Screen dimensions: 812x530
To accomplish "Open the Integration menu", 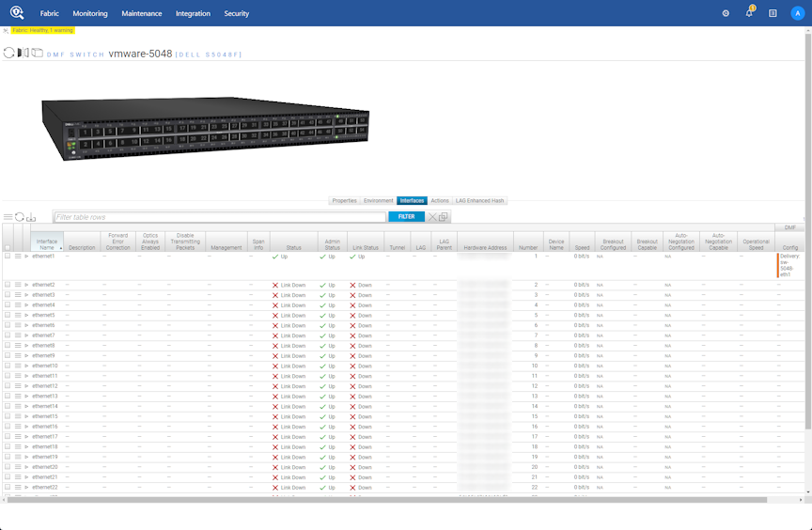I will click(193, 13).
